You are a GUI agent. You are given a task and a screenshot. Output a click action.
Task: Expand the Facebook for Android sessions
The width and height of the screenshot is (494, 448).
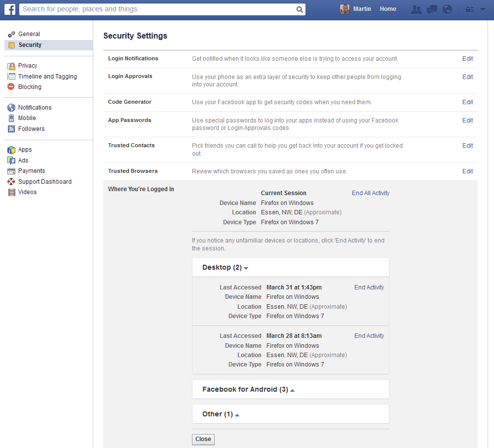[246, 389]
